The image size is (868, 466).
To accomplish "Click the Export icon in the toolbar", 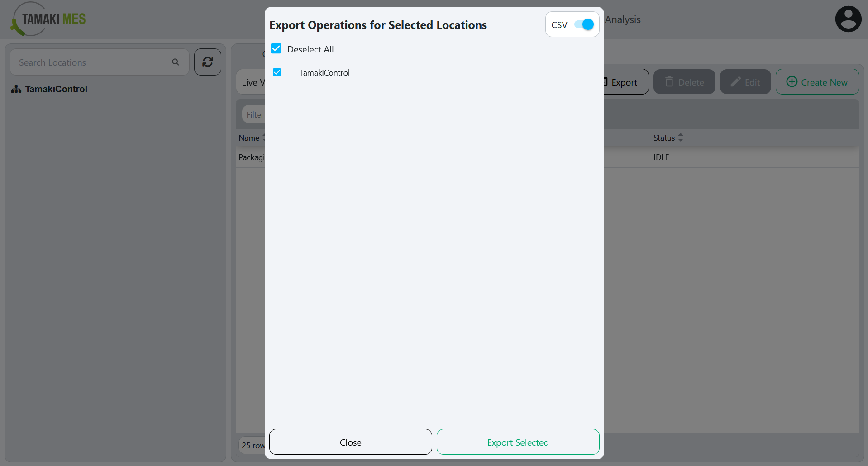I will point(605,81).
